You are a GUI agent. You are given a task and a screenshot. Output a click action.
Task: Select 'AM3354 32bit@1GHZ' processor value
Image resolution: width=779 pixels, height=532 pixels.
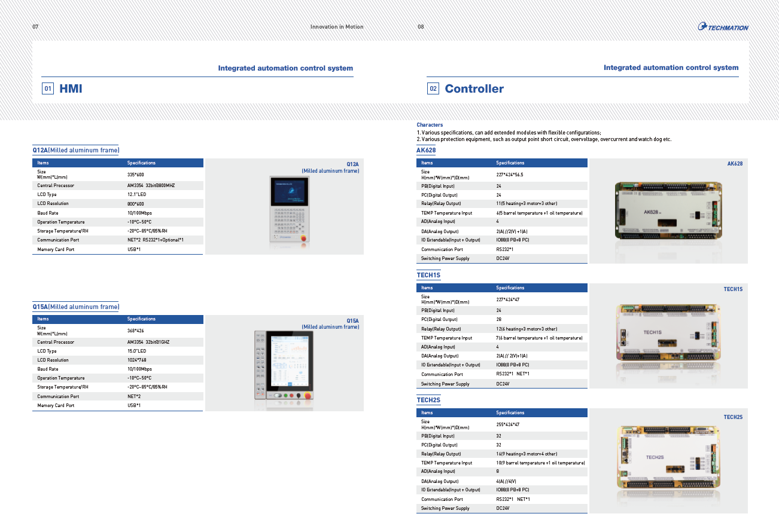148,343
